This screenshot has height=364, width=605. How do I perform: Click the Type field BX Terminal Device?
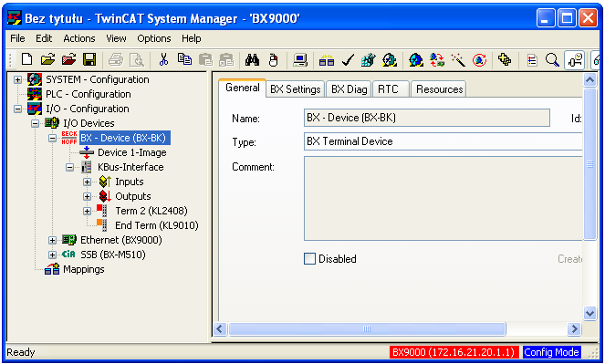tap(443, 141)
